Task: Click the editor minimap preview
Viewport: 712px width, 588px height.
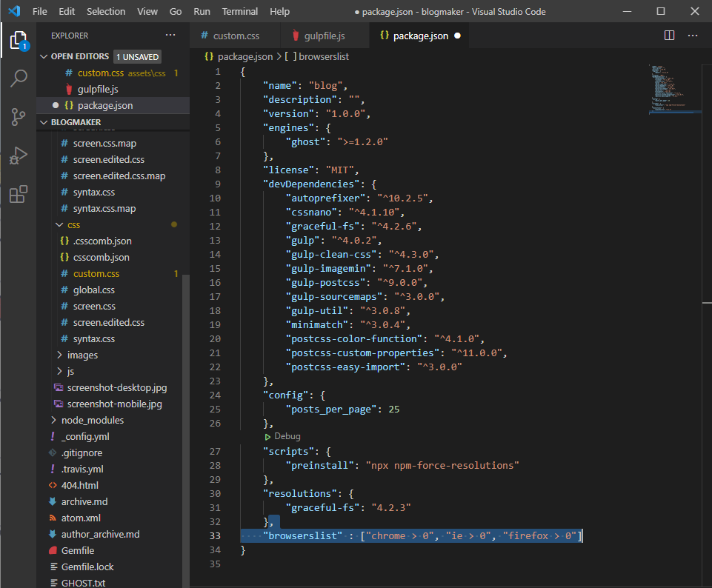Action: pyautogui.click(x=675, y=89)
